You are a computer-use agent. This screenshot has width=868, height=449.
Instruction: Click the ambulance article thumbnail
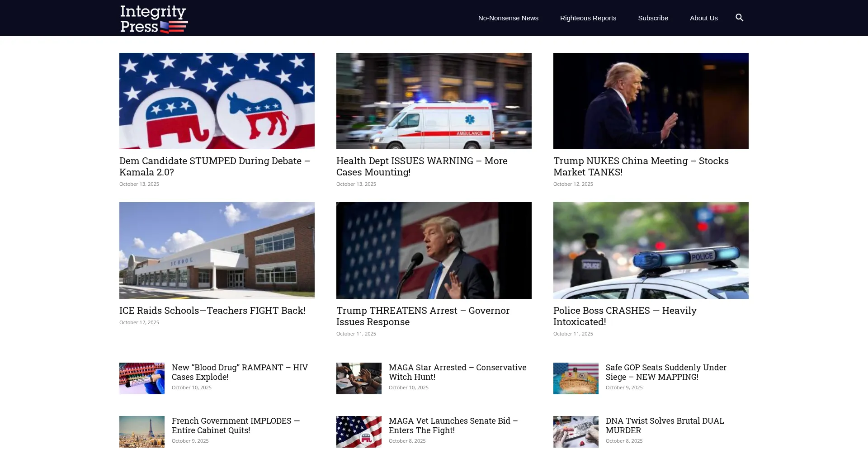(x=434, y=101)
